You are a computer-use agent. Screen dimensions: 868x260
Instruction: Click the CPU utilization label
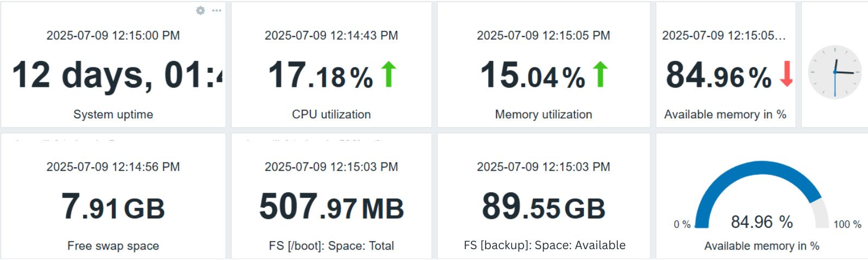coord(331,115)
